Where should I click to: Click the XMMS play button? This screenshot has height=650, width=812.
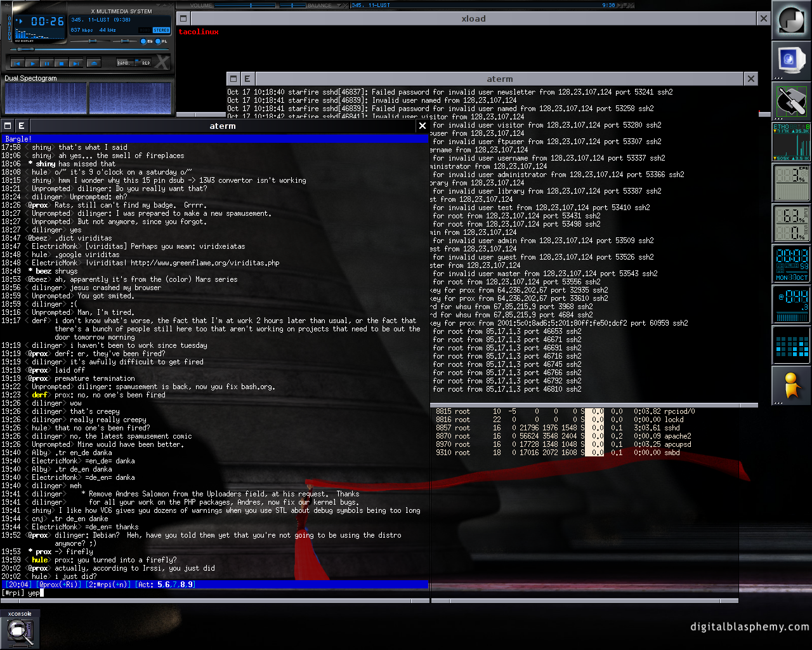[x=32, y=63]
